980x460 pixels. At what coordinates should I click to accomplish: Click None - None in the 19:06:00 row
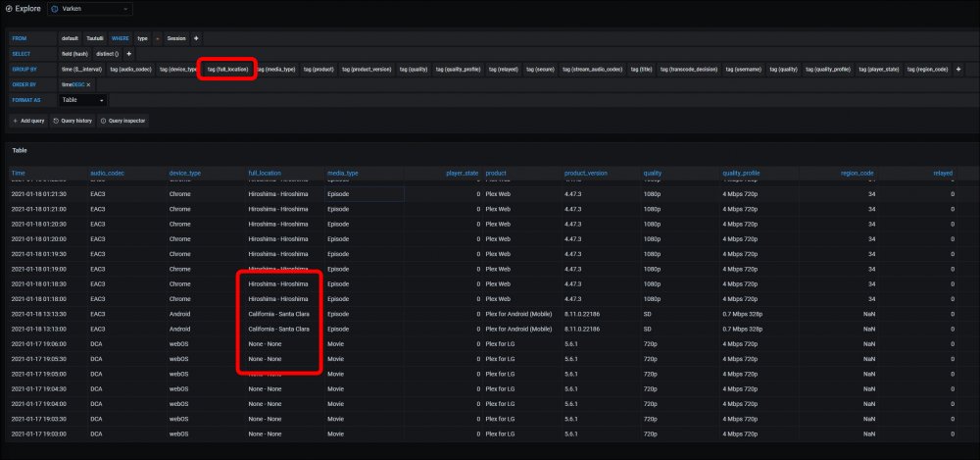click(x=265, y=343)
